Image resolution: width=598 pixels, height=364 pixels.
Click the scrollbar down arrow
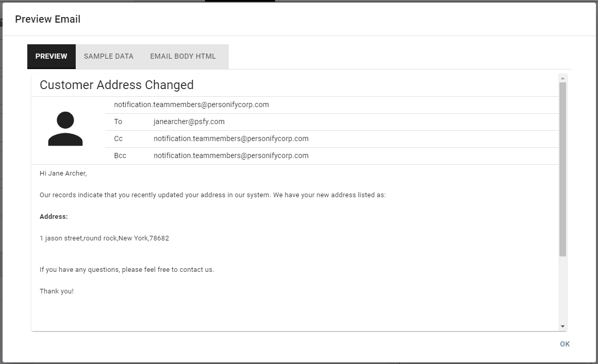coord(562,326)
